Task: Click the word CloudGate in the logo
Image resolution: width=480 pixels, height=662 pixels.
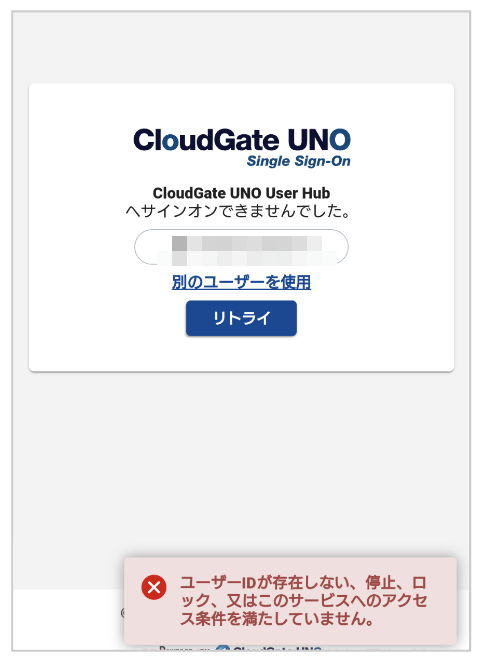Action: coord(206,140)
